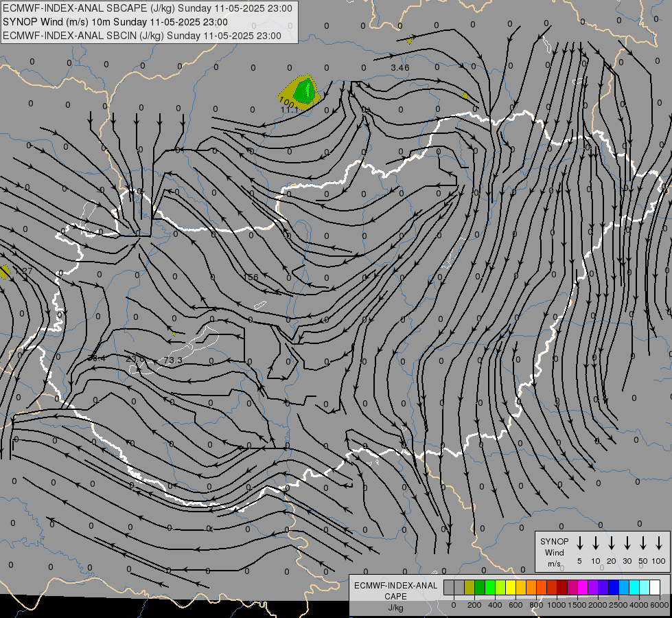
Task: Click the ECMWF-INDEX-ANAL CAPE legend title
Action: [395, 591]
